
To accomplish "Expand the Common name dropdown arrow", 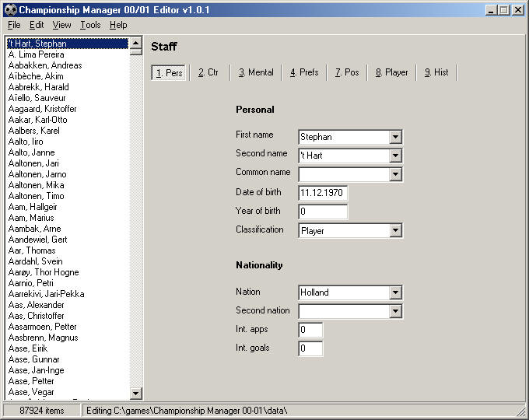I will pyautogui.click(x=395, y=174).
